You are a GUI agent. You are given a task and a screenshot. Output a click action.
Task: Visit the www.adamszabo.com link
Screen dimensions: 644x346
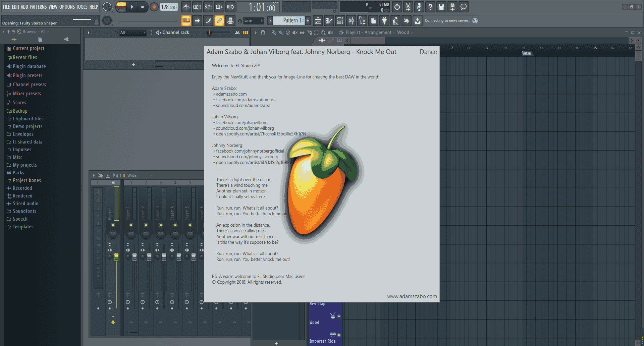pos(412,296)
